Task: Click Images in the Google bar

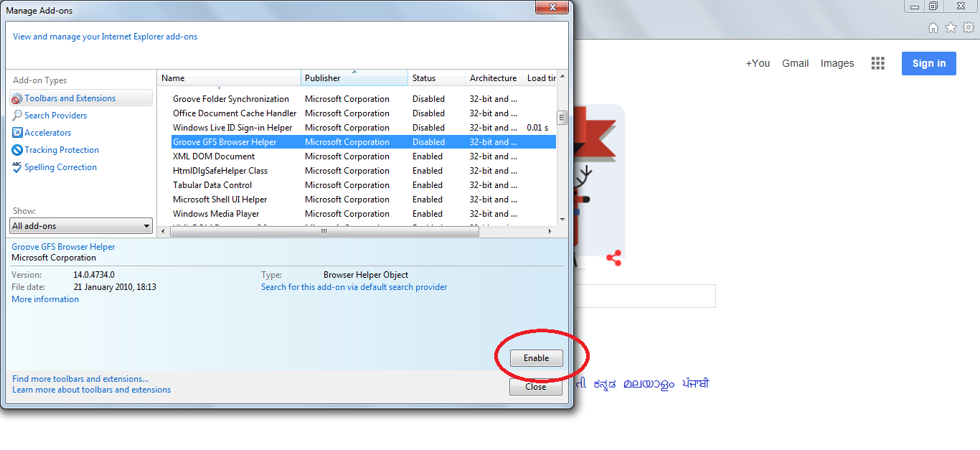Action: [837, 63]
